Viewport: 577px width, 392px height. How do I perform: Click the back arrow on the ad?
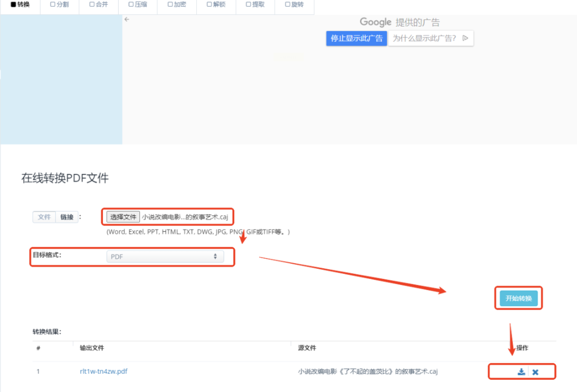click(127, 19)
